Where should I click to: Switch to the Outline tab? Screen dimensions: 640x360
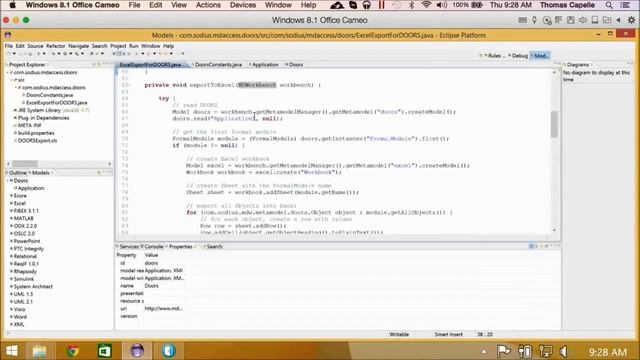[16, 173]
